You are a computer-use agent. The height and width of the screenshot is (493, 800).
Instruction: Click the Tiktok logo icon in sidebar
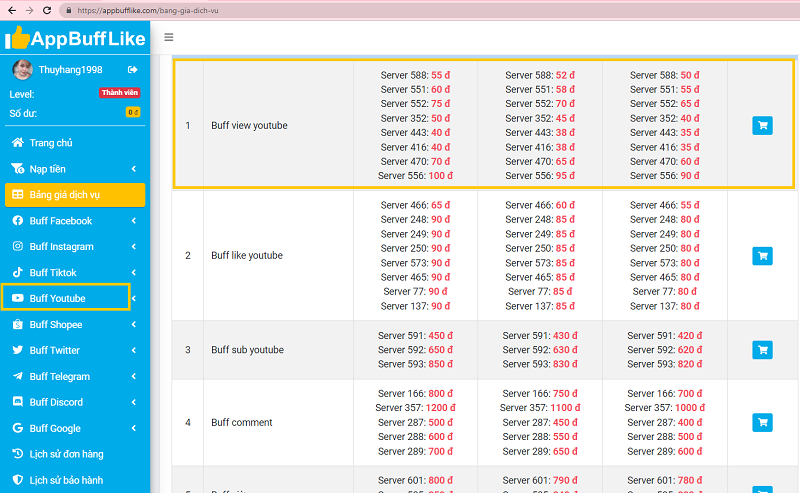point(18,272)
